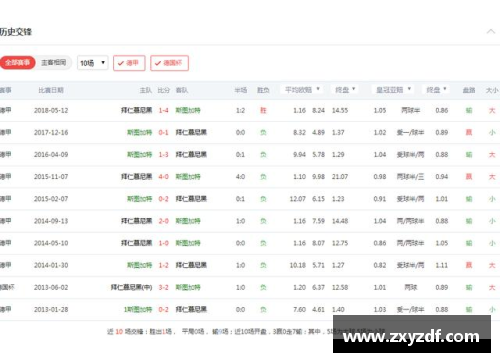This screenshot has width=500, height=362.
Task: Switch to the 主客相同 tab
Action: pyautogui.click(x=53, y=63)
